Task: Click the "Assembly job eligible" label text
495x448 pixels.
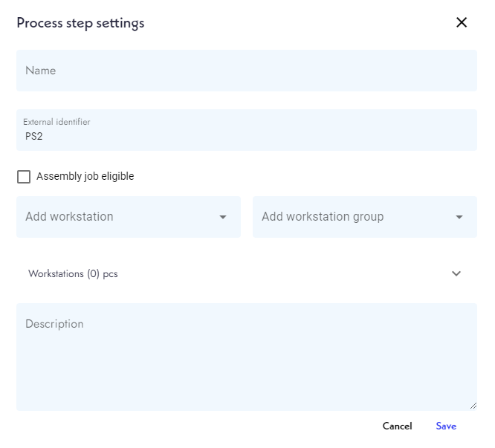Action: click(85, 177)
